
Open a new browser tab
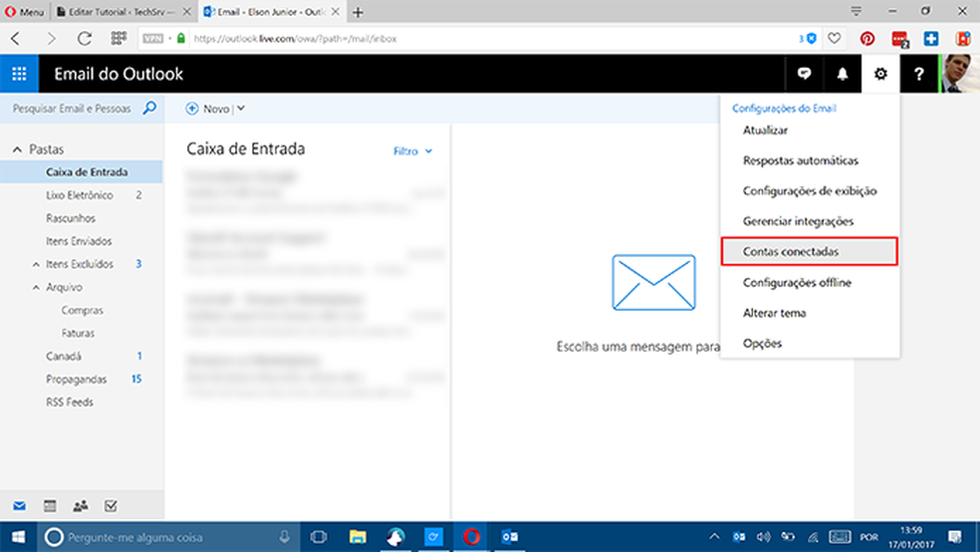point(358,12)
